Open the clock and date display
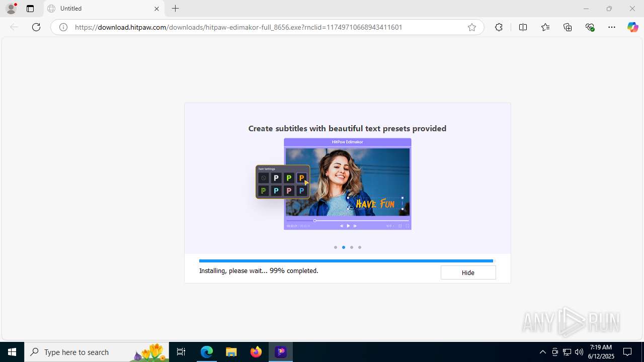This screenshot has width=644, height=362. tap(601, 352)
